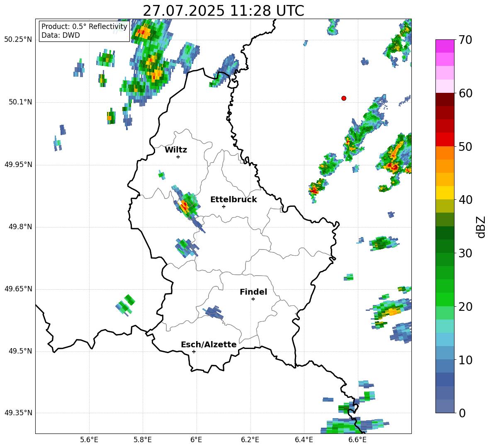Click the 'Product: 0.5° Reflectivity' legend text

click(84, 27)
